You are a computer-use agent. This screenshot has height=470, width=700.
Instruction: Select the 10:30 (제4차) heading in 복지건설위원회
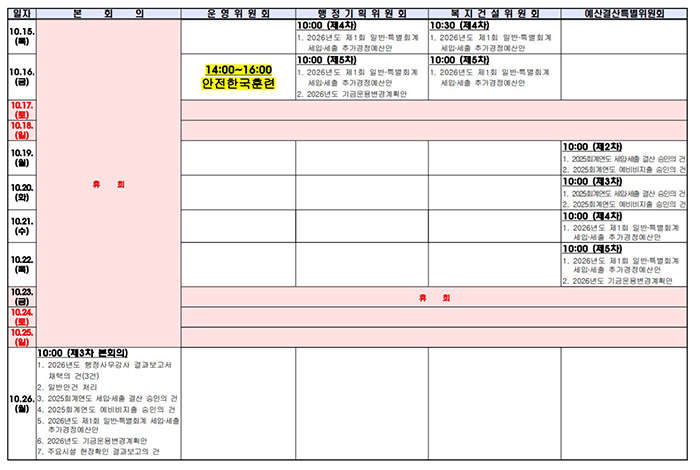459,25
